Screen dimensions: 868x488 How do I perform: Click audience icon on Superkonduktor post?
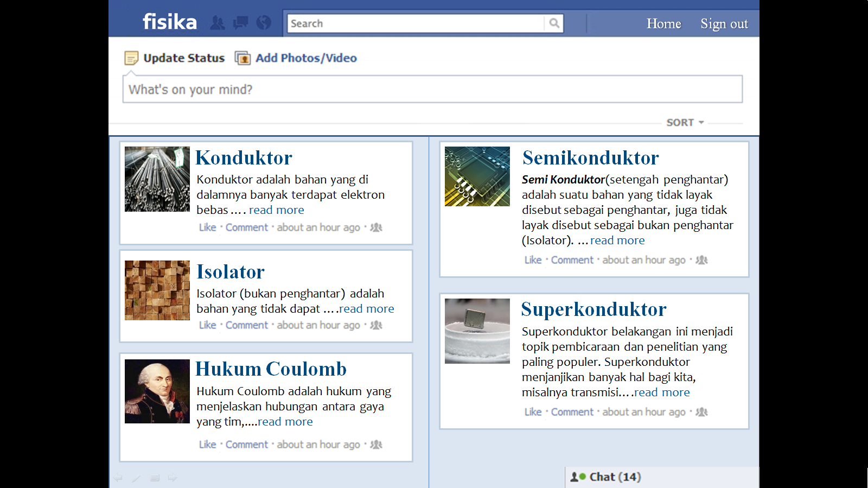coord(701,412)
